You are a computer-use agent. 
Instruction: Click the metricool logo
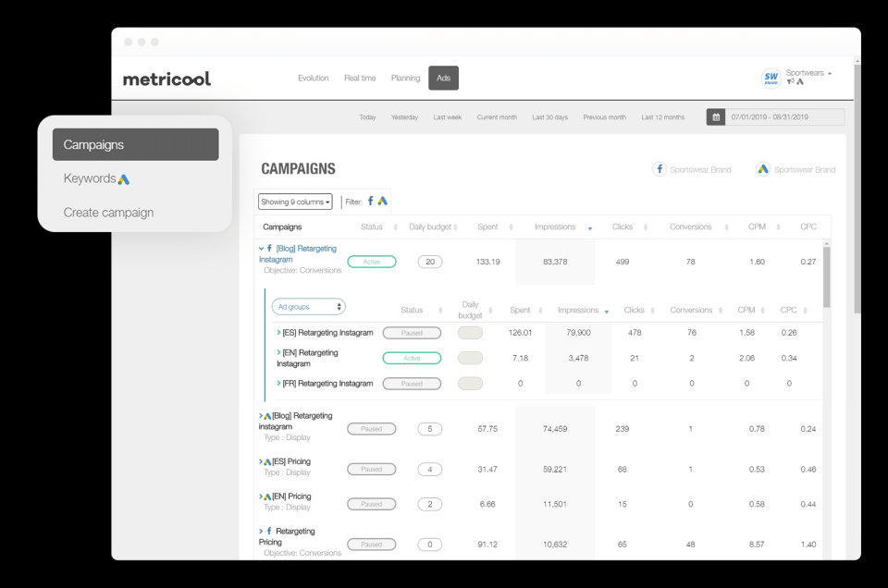(x=166, y=79)
